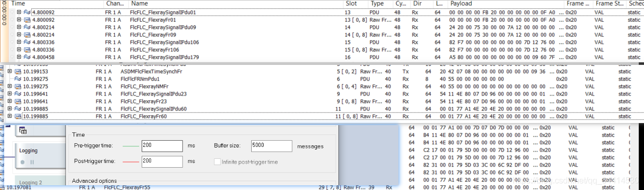Viewport: 644px width, 190px height.
Task: Click the time 4.800458 cell
Action: [x=44, y=57]
